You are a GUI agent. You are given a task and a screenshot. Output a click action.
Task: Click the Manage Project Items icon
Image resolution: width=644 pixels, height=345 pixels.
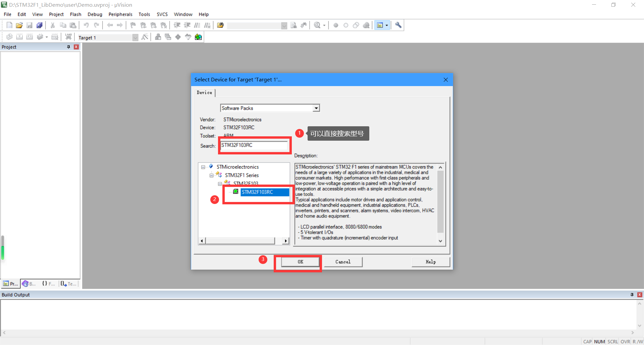click(x=158, y=37)
